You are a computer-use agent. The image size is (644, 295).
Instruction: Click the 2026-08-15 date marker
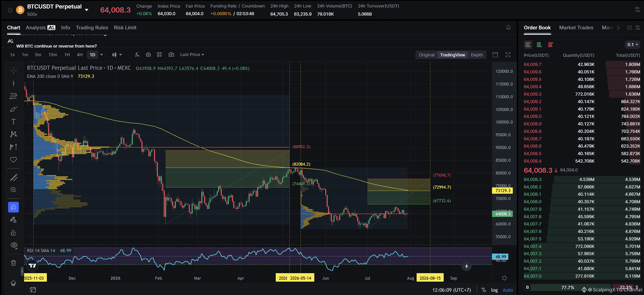(430, 278)
